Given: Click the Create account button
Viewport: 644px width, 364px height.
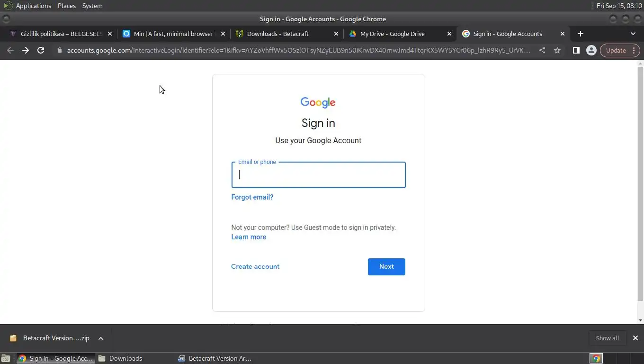Looking at the screenshot, I should [255, 266].
